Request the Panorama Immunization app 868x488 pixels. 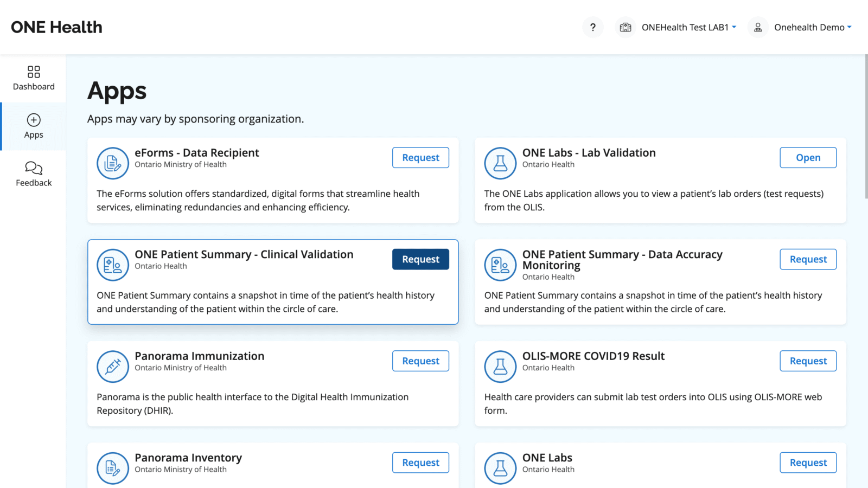click(x=420, y=361)
